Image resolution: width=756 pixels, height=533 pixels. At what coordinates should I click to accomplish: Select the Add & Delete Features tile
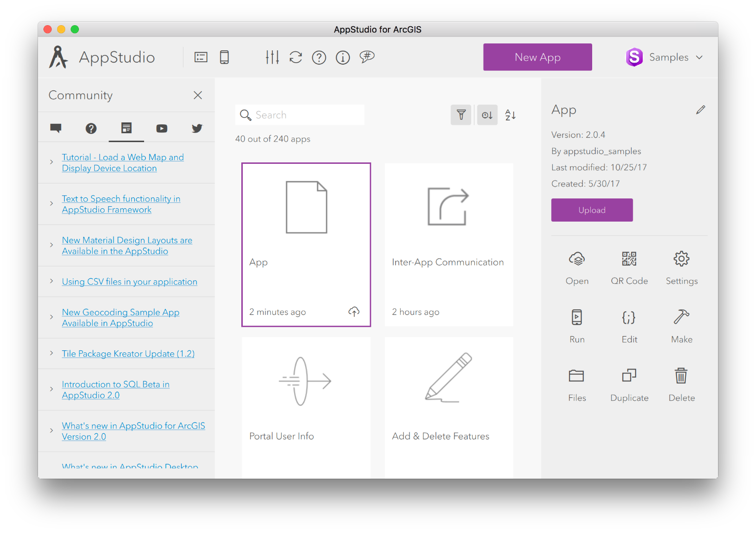coord(449,408)
